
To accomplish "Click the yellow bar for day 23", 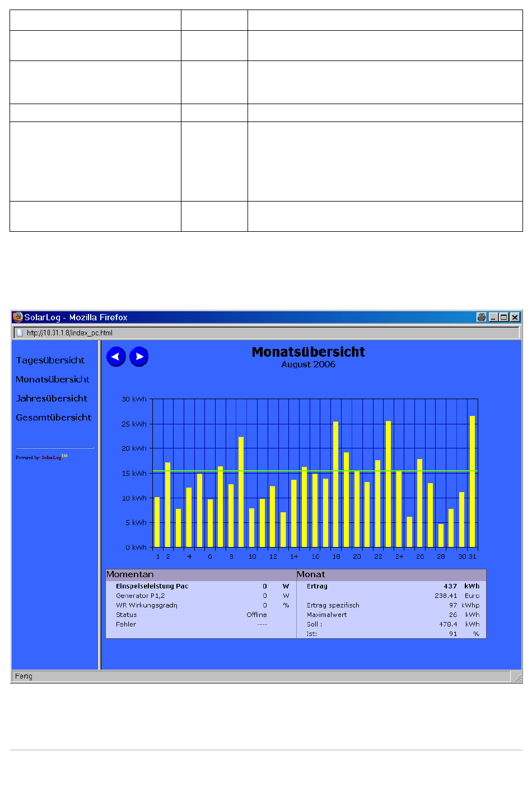I will 388,484.
